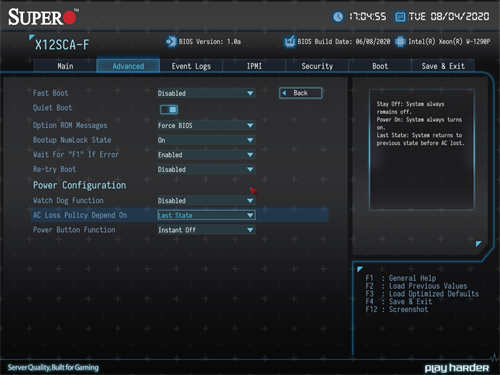500x375 pixels.
Task: Select the Wait For "F1" If Error label
Action: click(76, 155)
